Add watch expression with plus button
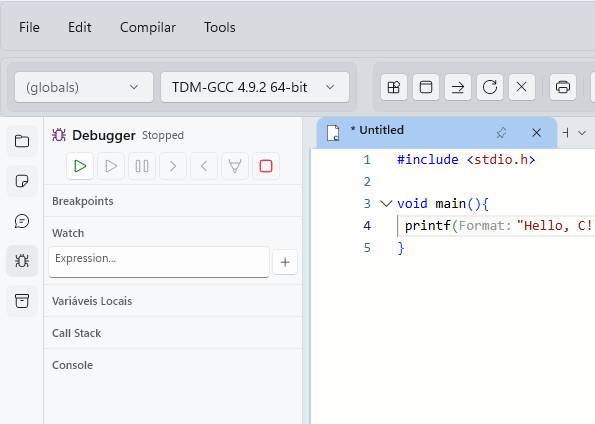595x424 pixels. point(285,262)
